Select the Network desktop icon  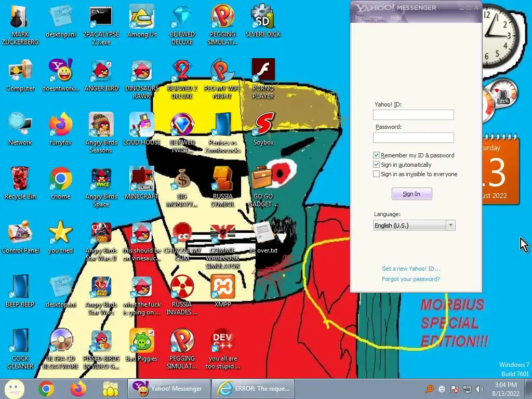[x=20, y=129]
